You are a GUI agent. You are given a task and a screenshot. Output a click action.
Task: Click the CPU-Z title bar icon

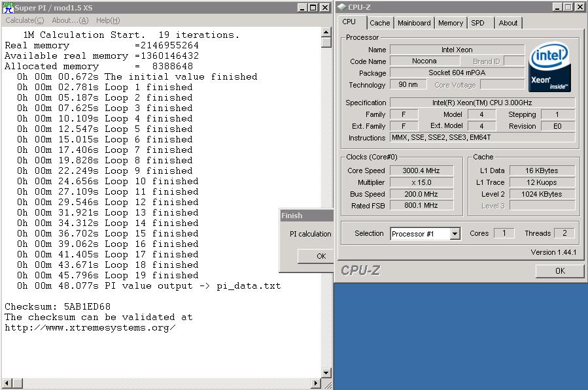pos(341,7)
